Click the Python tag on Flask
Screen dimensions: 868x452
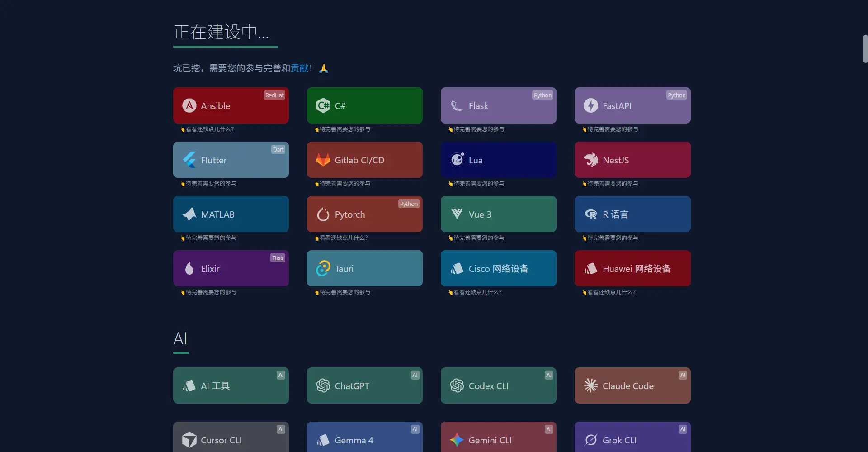tap(542, 95)
